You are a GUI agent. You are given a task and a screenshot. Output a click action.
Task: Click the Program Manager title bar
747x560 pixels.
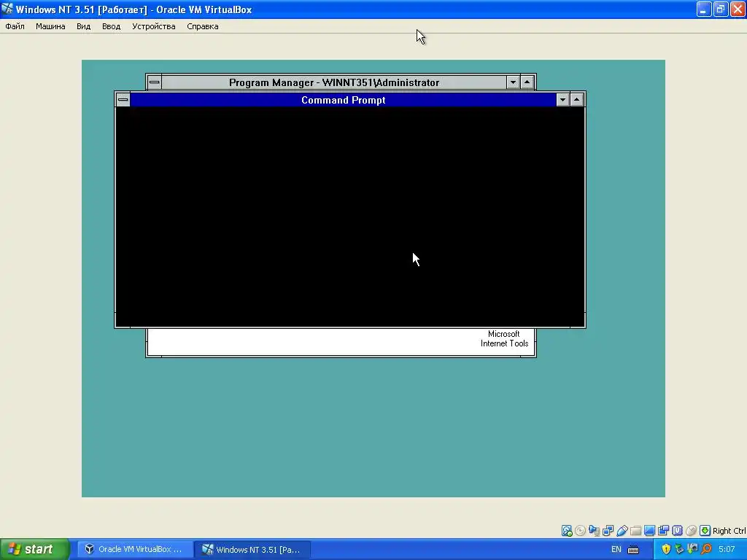coord(334,82)
